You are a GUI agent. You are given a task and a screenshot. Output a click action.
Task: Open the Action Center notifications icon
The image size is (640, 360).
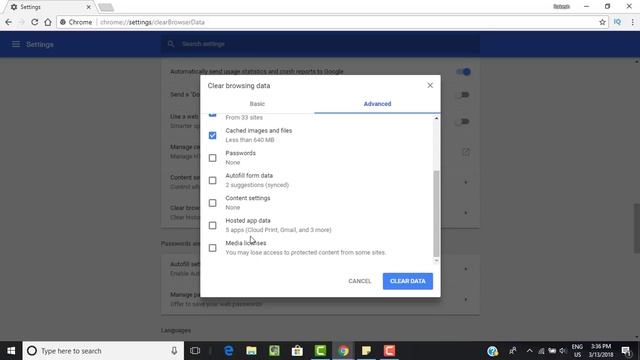point(627,351)
